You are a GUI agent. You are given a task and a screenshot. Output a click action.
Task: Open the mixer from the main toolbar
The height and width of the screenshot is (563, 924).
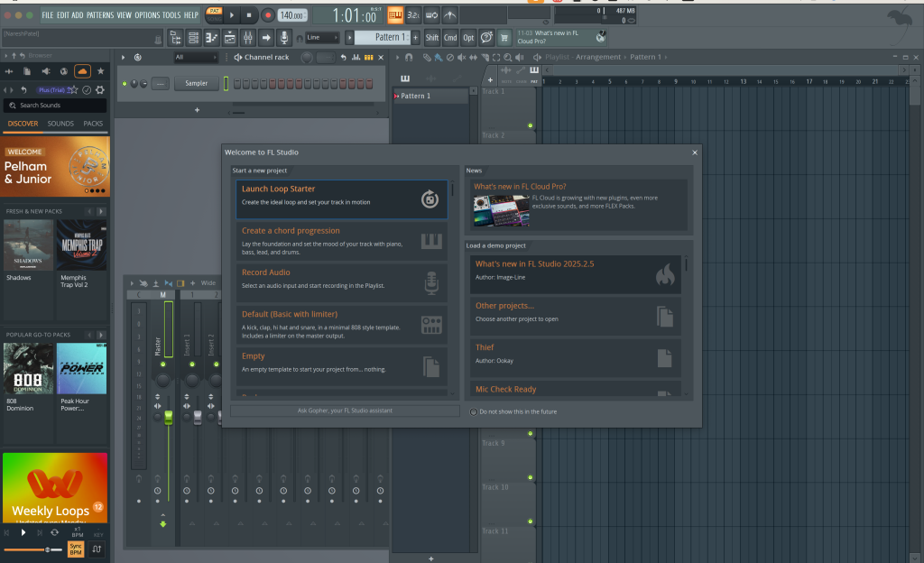247,38
